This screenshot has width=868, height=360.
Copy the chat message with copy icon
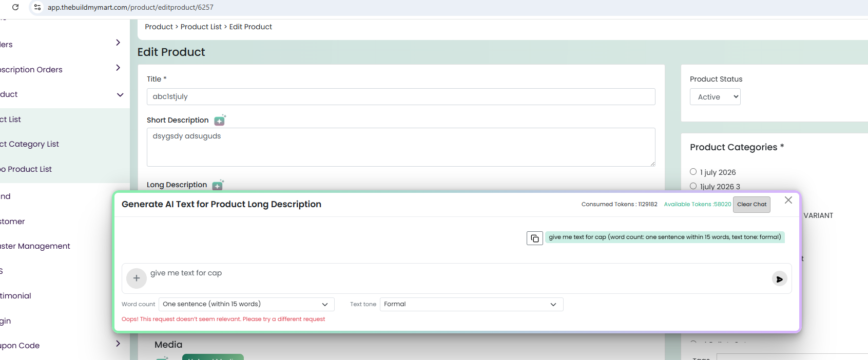click(x=534, y=238)
